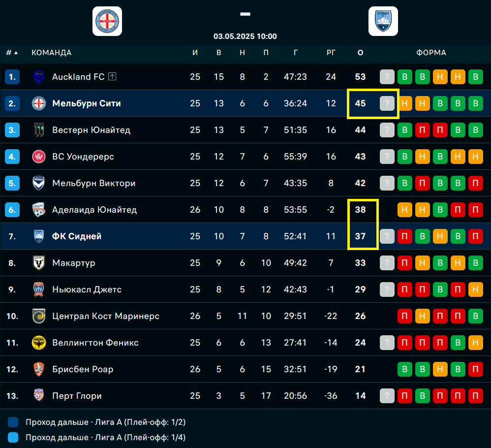Sort by ФОРМА column header
The image size is (491, 448).
click(431, 53)
